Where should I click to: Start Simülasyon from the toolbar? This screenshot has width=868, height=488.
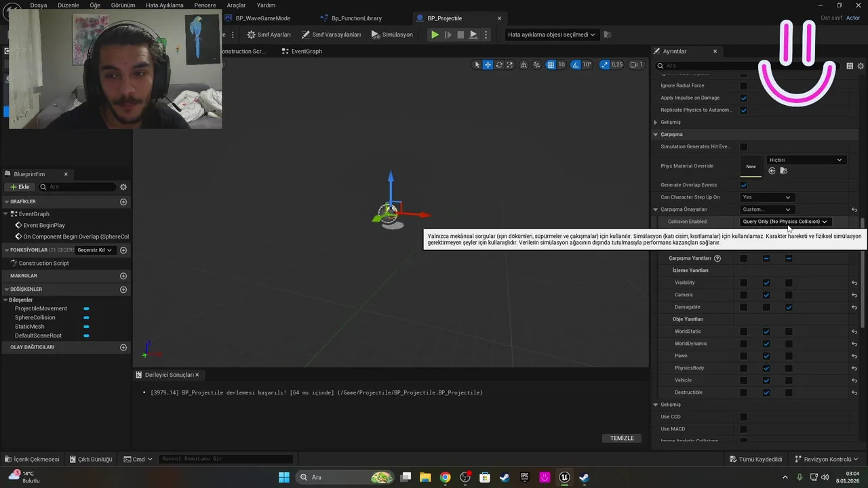pyautogui.click(x=392, y=35)
